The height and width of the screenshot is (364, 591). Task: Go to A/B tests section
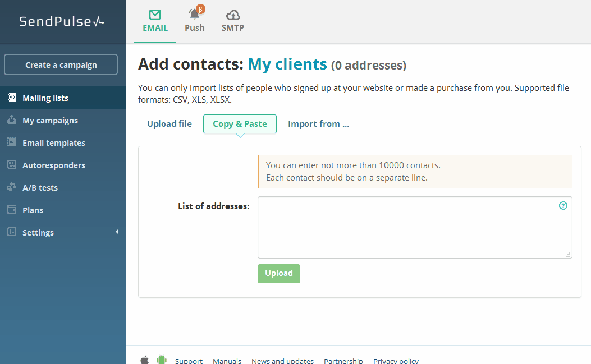click(40, 188)
